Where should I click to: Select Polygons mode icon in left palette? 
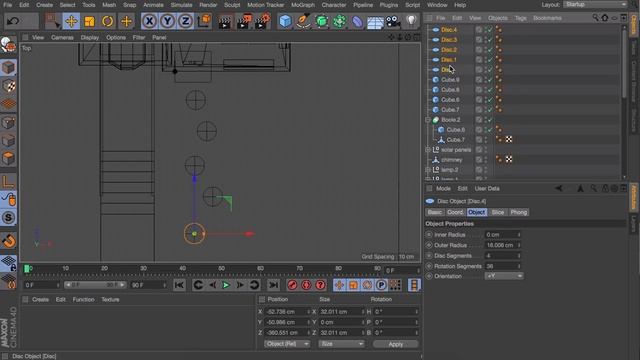click(8, 158)
